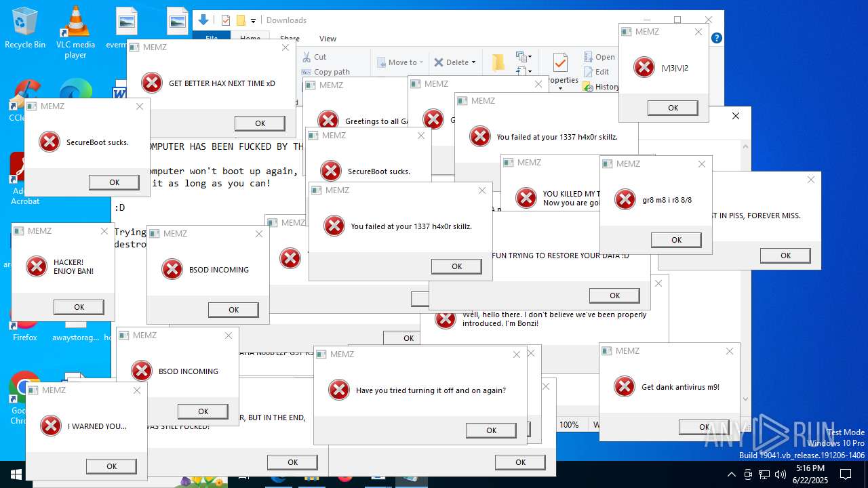Click error icon in |V|3|V|2 dialog
Screen dimensions: 868x488
644,67
